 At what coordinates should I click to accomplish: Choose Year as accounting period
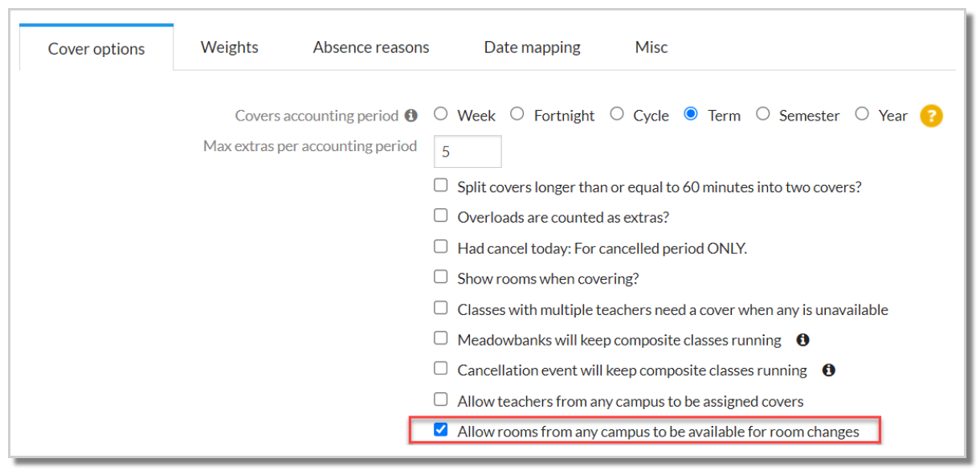[862, 114]
